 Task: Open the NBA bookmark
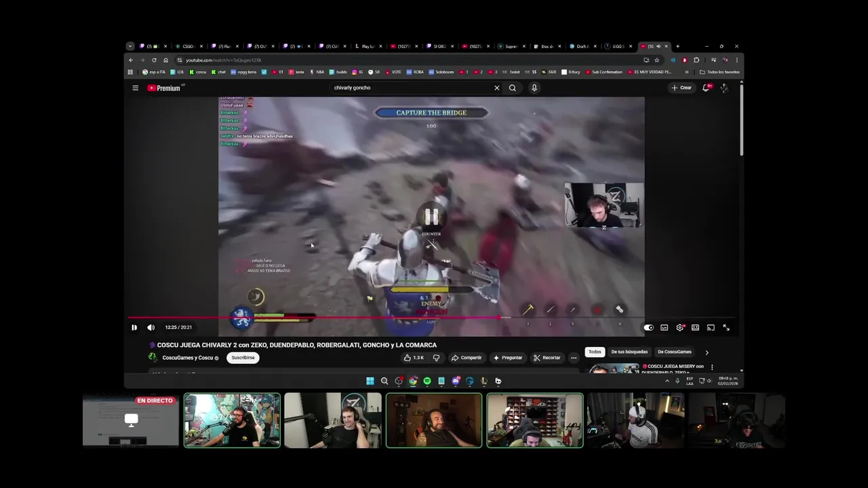317,72
